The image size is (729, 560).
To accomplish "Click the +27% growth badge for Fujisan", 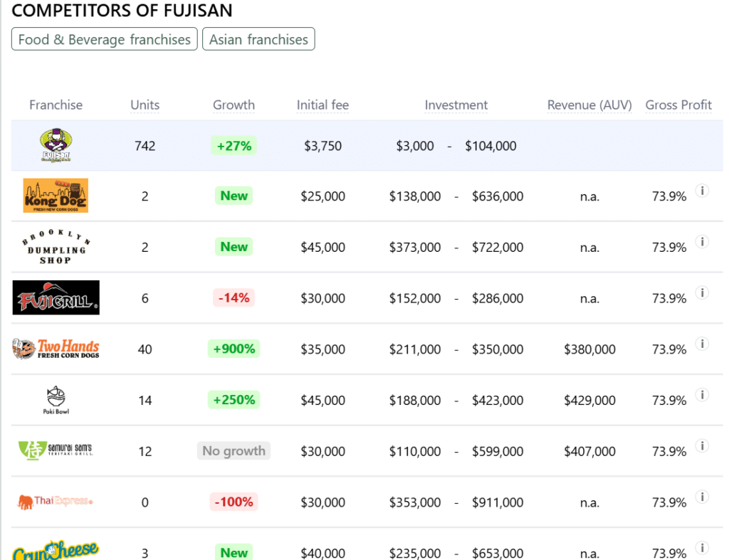I will (234, 146).
